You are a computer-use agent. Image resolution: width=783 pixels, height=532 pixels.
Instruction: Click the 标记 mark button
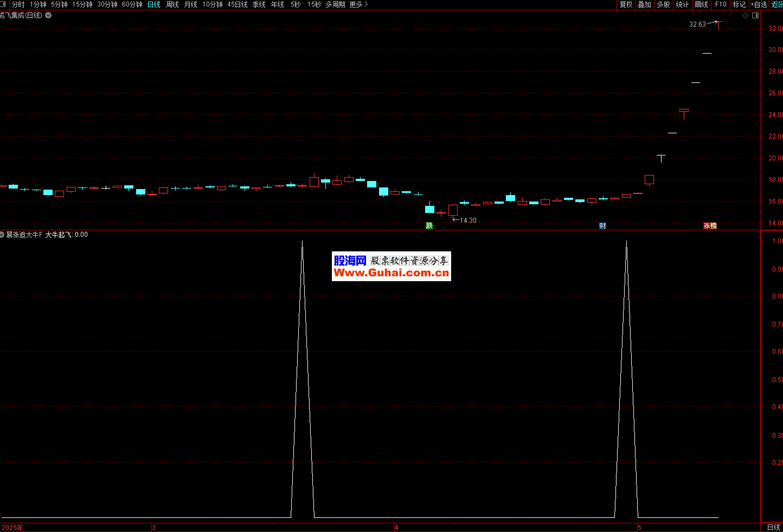pos(739,4)
